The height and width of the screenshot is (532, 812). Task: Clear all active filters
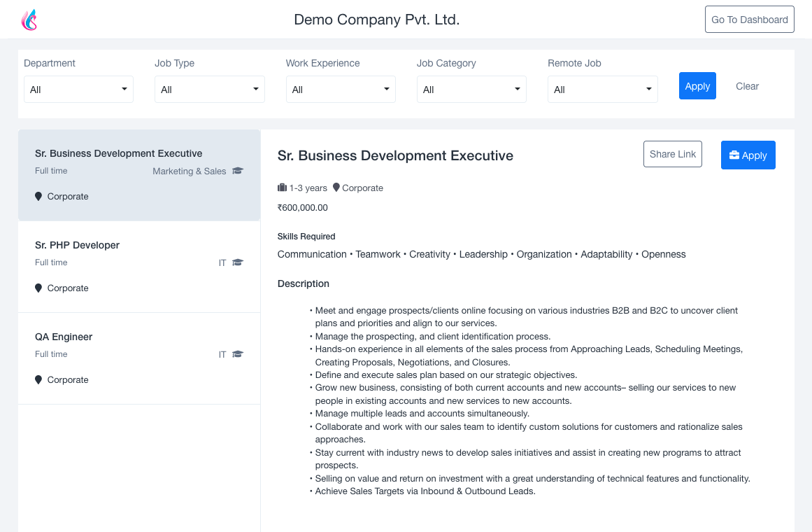tap(747, 85)
